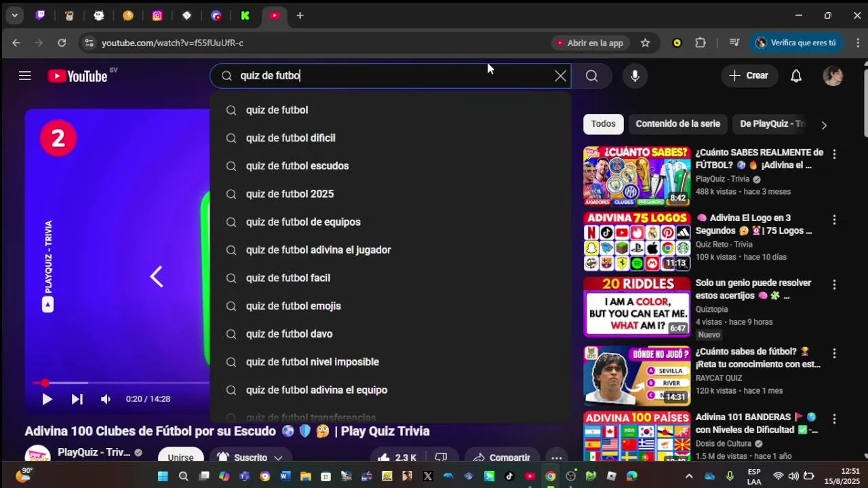Open taskbar clock 12:51
The image size is (868, 488).
(842, 476)
